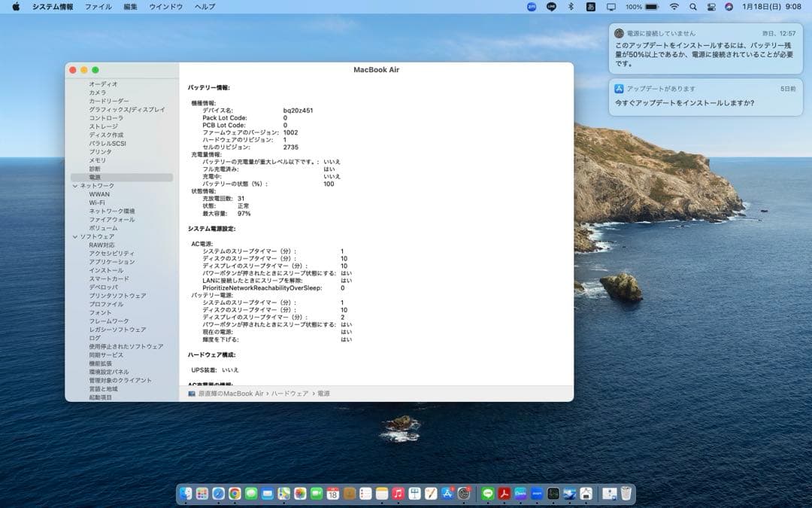Click the Bluetooth icon in menu bar
812x508 pixels.
(x=571, y=7)
